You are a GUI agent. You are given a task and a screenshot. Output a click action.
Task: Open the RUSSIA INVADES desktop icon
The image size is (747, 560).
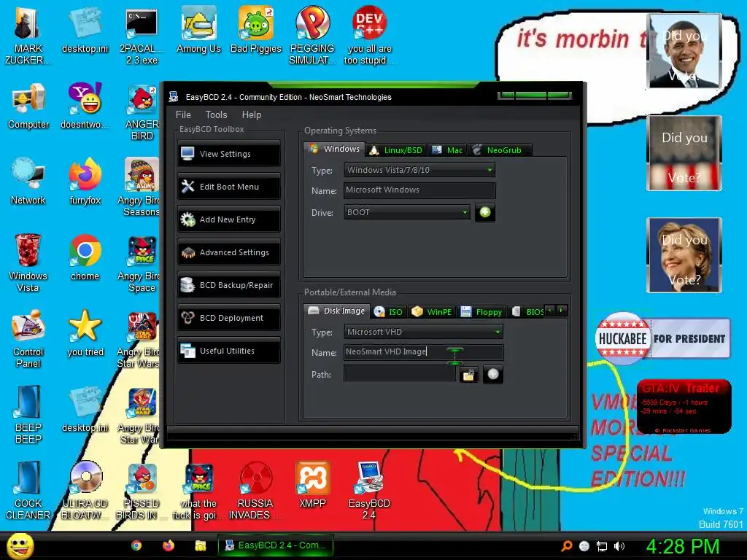255,491
